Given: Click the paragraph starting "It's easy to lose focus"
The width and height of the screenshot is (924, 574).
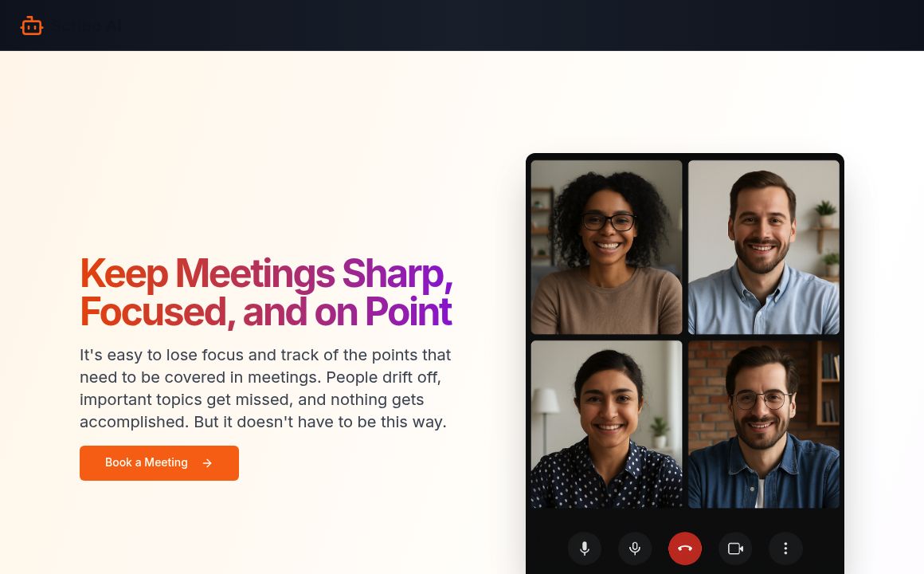Looking at the screenshot, I should tap(265, 388).
